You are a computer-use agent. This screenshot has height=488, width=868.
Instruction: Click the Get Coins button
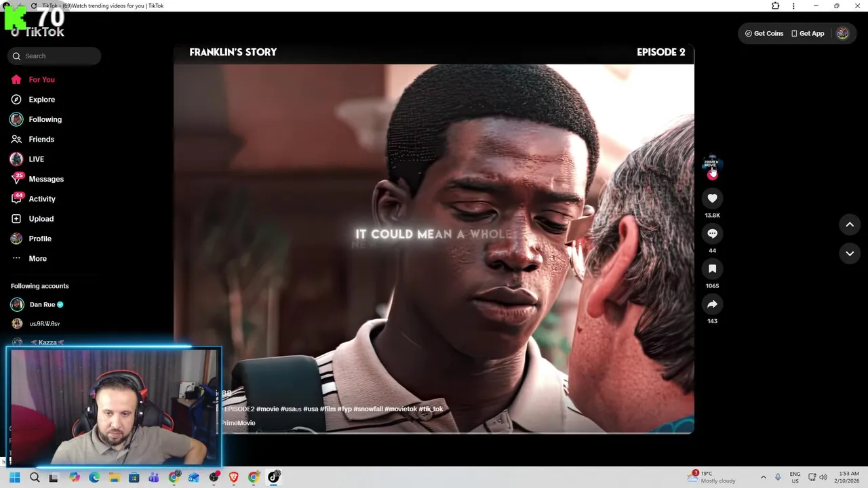click(764, 33)
